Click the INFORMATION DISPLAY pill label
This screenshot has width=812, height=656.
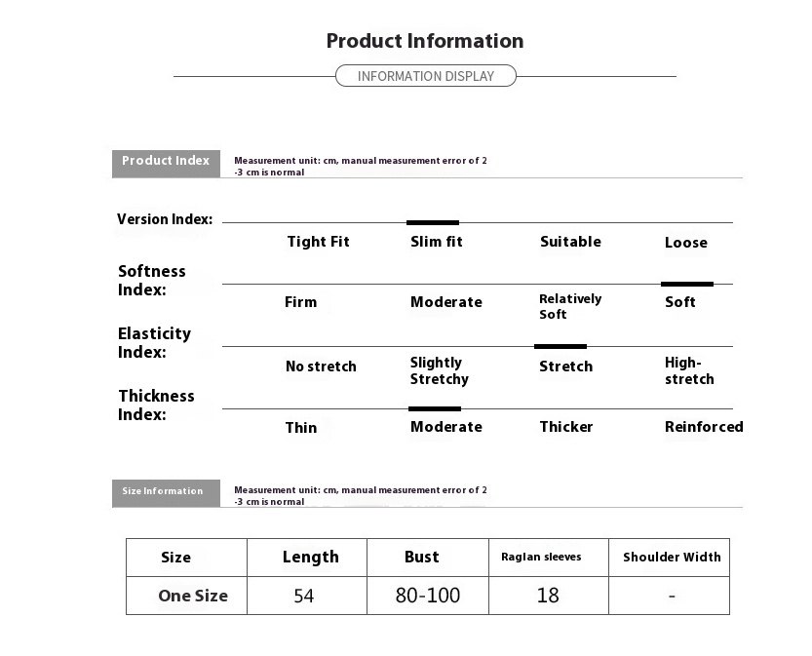pos(426,76)
